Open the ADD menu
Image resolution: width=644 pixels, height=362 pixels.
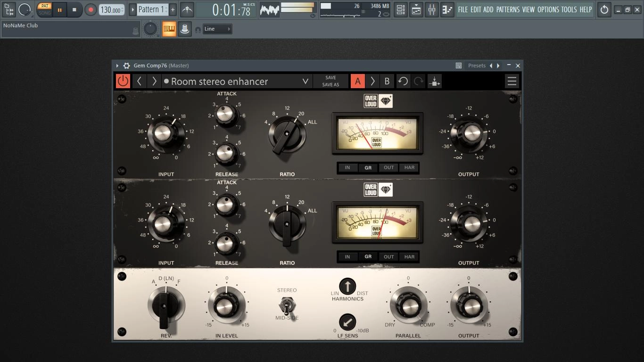tap(488, 9)
